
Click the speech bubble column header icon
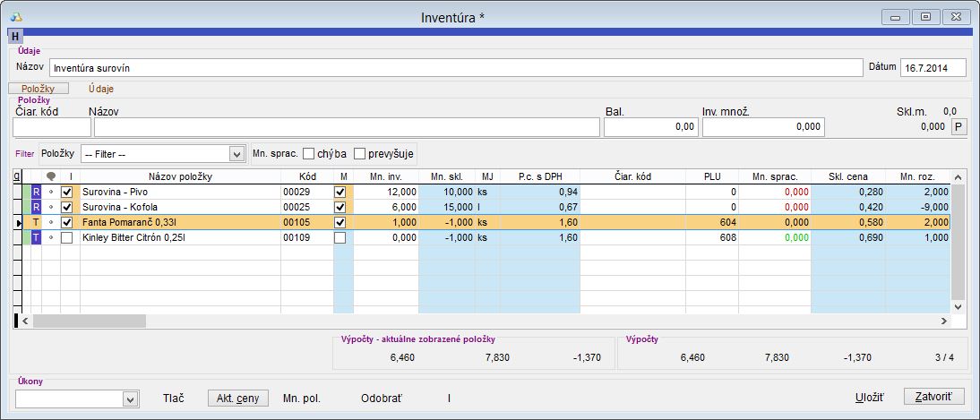point(51,176)
